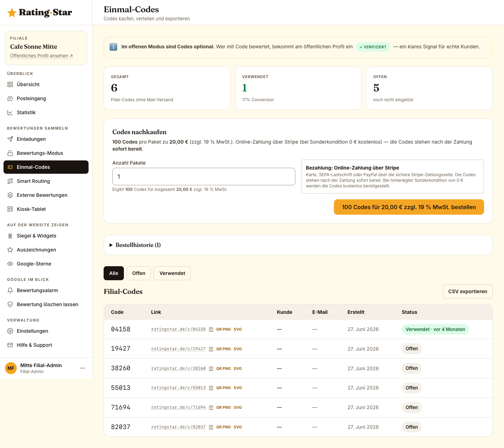This screenshot has width=504, height=448.
Task: Click Öffentliches Profil ansehen link
Action: pyautogui.click(x=42, y=56)
